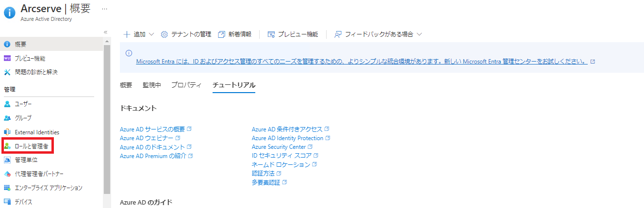Expand フィードバックがある場合 dropdown
Screen dimensions: 644x208
click(x=379, y=34)
